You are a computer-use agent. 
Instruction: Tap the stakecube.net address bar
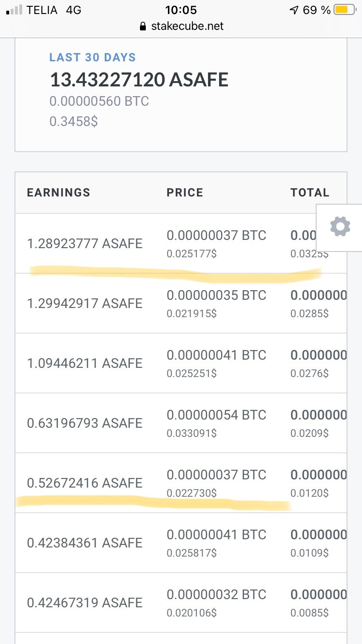click(181, 26)
